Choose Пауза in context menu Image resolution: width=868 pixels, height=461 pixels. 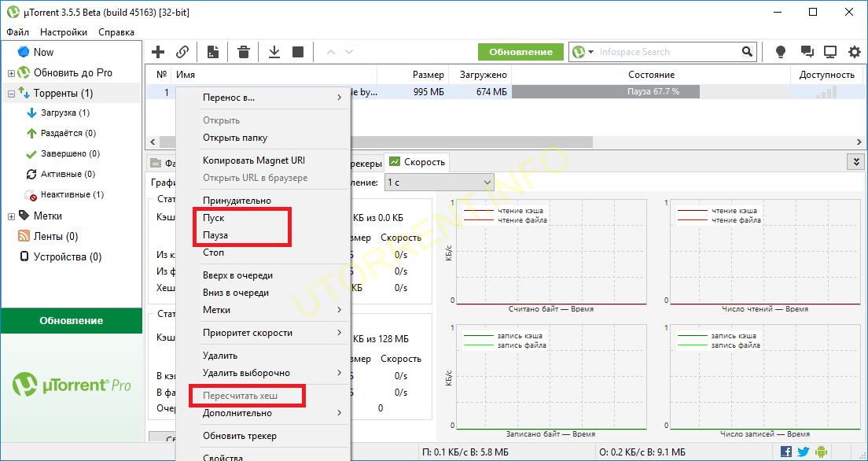click(x=263, y=235)
